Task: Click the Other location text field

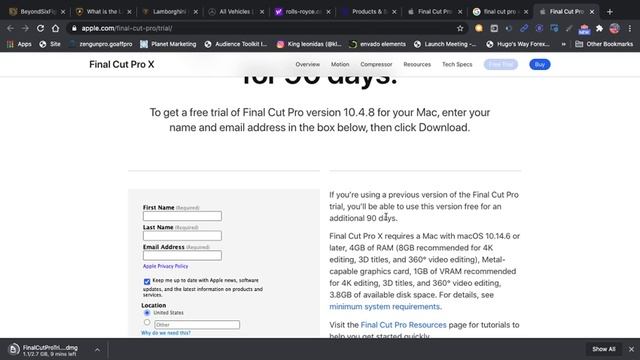Action: point(197,325)
